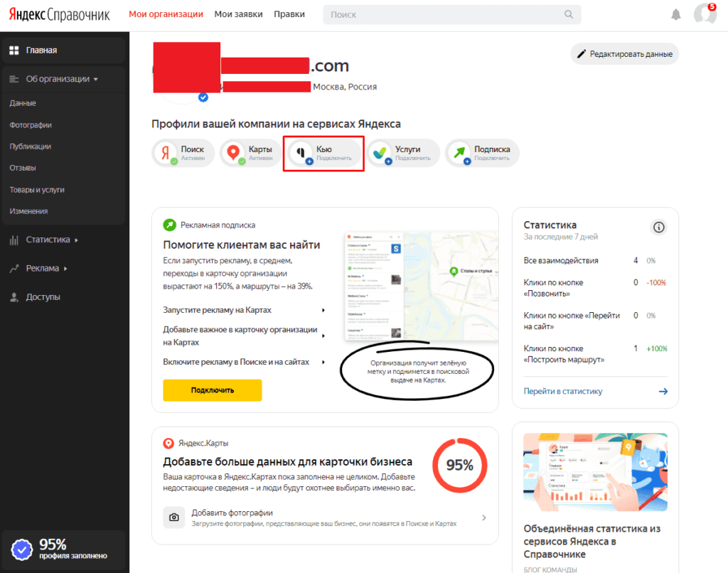The width and height of the screenshot is (728, 573).
Task: Click Клики по кнопке «Позвонить» row
Action: tap(595, 288)
